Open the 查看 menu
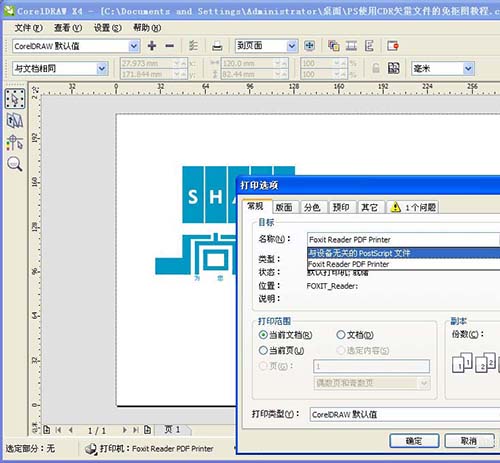 click(x=68, y=28)
